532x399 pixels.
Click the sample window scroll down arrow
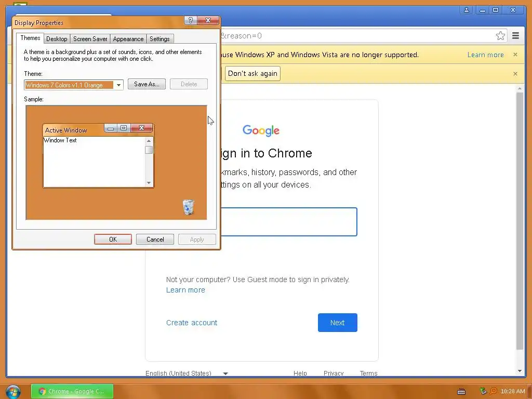pos(149,183)
